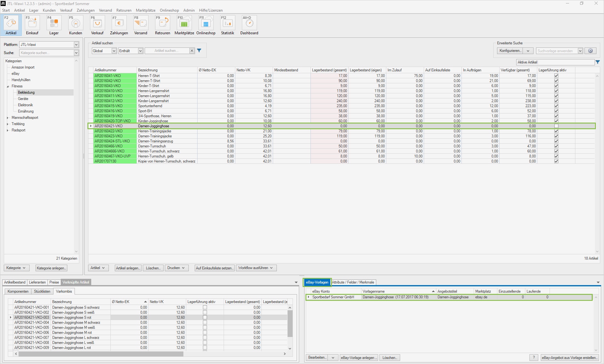Viewport: 604px width, 364px height.
Task: Switch to the Attribute / Felder / Merkmale tab
Action: [x=353, y=282]
